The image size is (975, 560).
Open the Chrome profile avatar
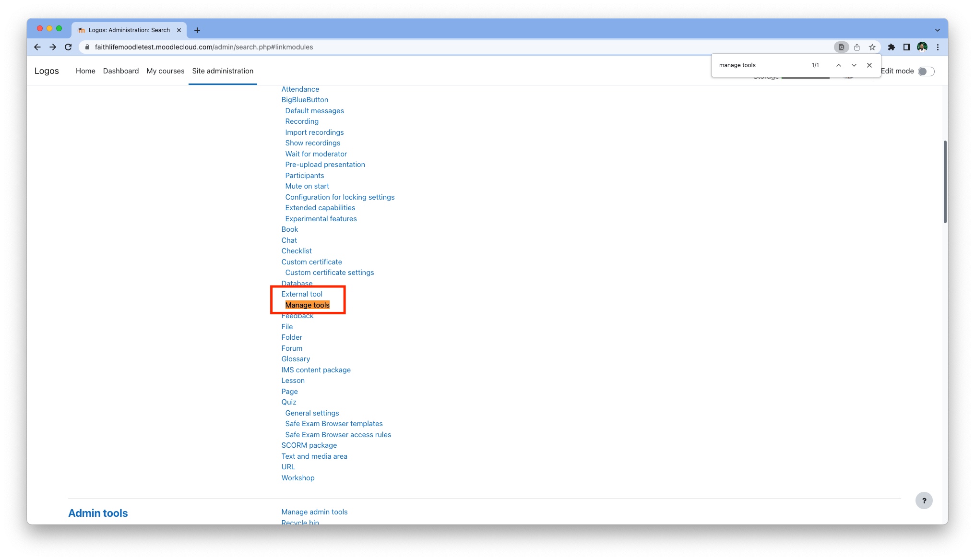click(923, 47)
